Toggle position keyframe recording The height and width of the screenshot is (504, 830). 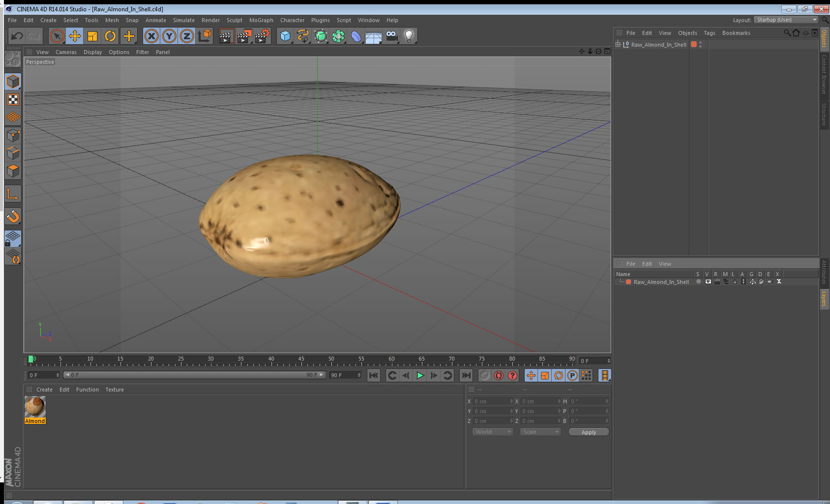pos(531,375)
